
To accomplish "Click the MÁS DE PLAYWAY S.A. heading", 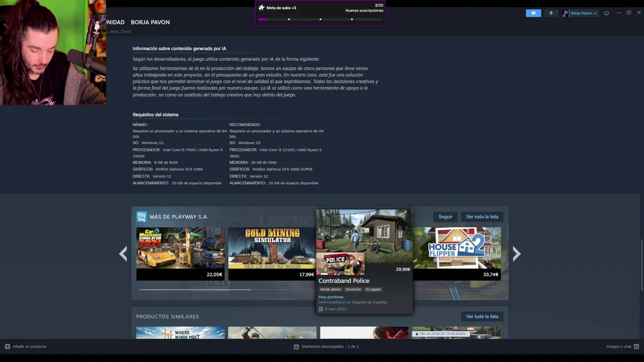I will (179, 217).
